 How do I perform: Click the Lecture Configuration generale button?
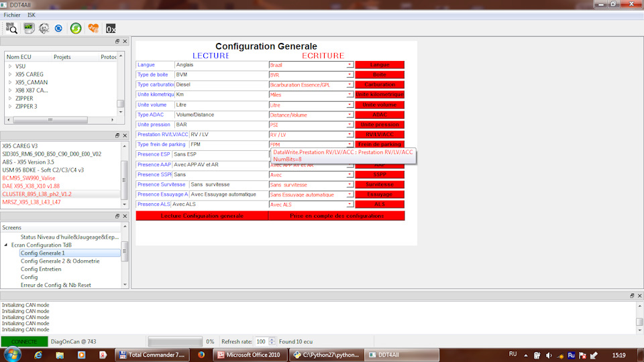click(x=202, y=216)
